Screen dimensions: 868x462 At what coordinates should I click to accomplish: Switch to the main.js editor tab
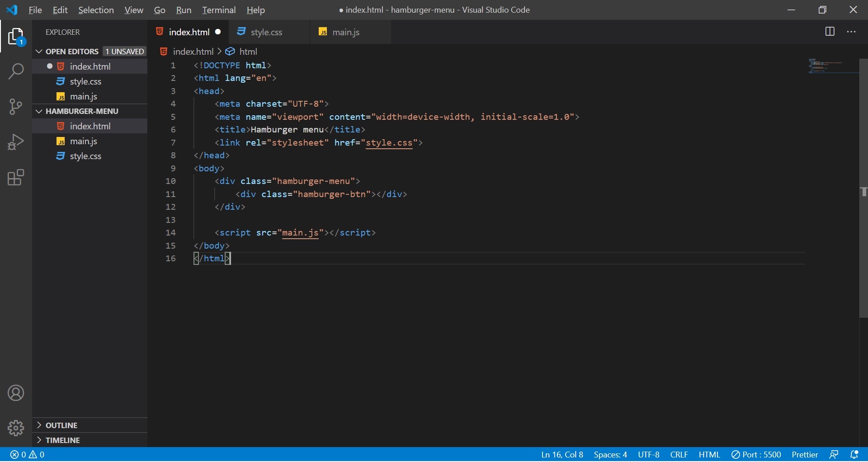pos(351,32)
